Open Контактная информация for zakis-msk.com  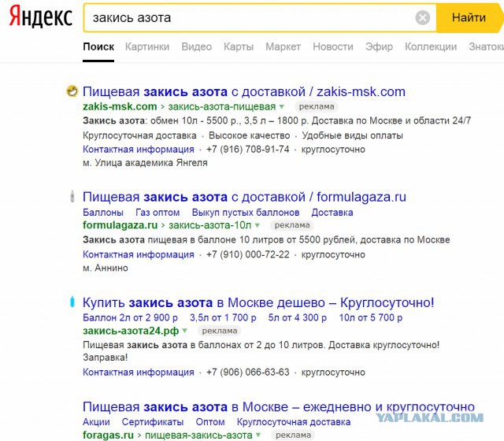point(139,150)
